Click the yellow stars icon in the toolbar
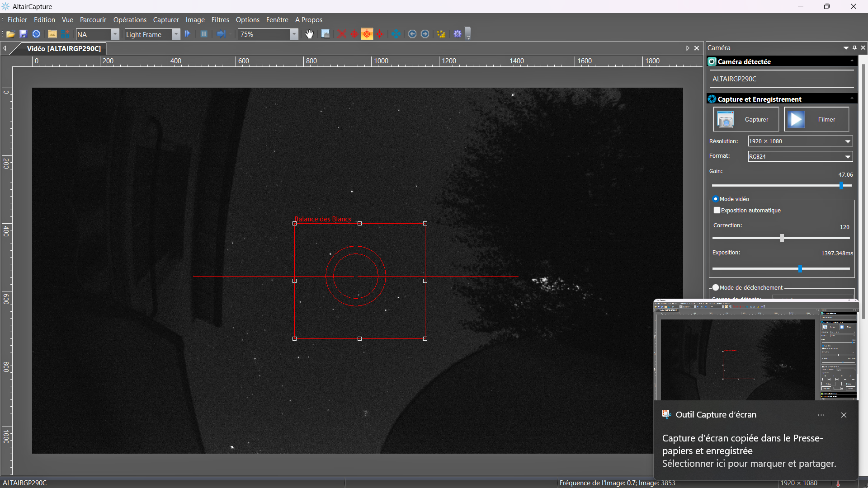Image resolution: width=868 pixels, height=488 pixels. coord(441,34)
